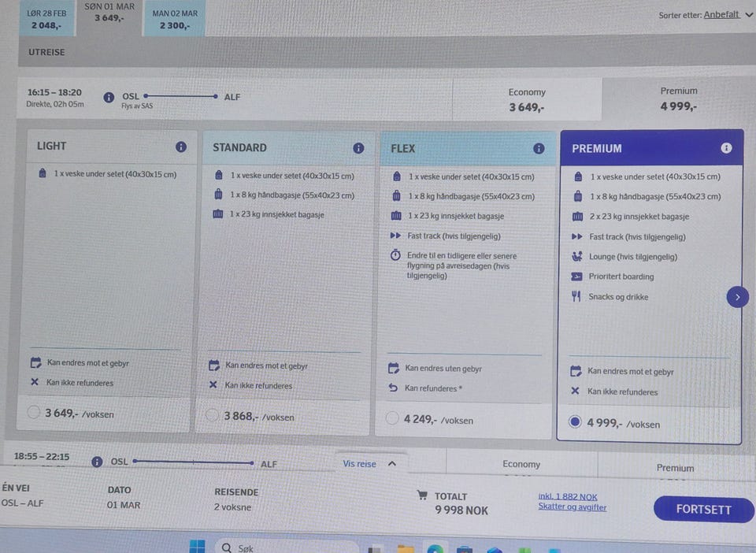Open info icon on STANDARD fare card

(358, 148)
